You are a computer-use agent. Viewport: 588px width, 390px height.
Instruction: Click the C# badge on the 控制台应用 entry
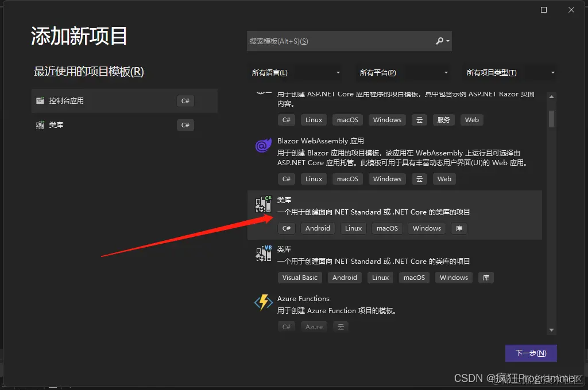pyautogui.click(x=185, y=100)
